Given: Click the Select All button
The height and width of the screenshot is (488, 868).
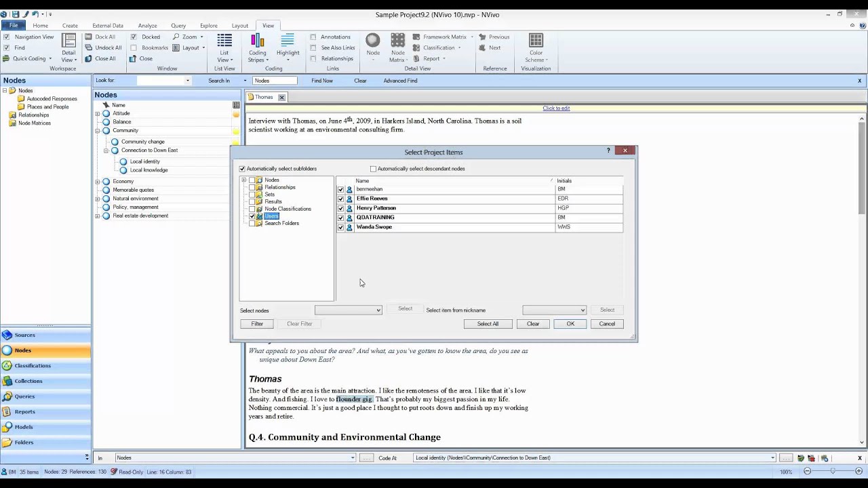Looking at the screenshot, I should [x=488, y=324].
